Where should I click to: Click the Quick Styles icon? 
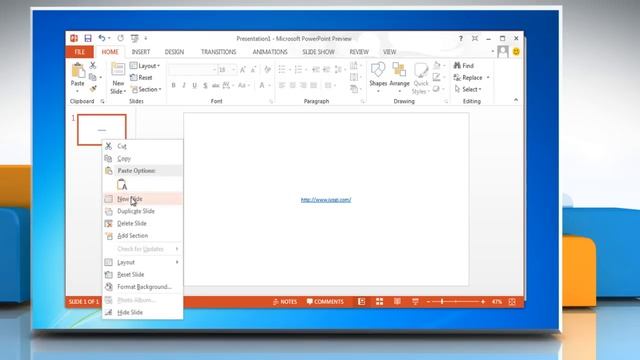pos(420,70)
